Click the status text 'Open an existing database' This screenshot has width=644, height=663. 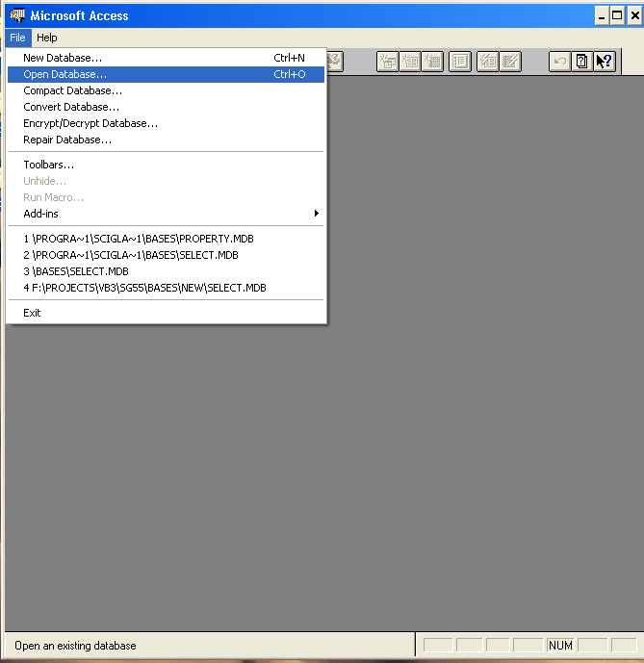[75, 646]
